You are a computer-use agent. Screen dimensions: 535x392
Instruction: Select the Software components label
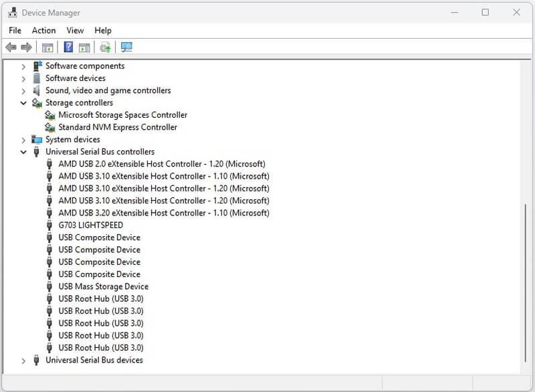point(85,66)
